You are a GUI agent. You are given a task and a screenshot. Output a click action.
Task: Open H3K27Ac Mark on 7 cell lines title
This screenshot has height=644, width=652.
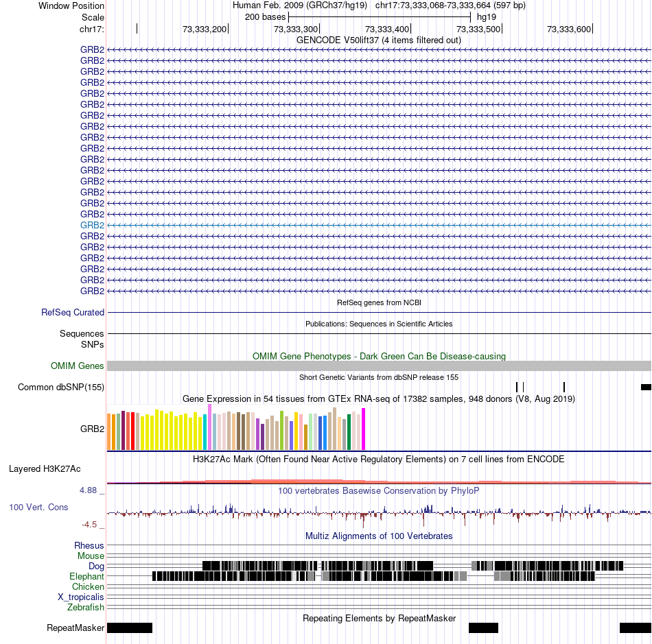(x=379, y=459)
